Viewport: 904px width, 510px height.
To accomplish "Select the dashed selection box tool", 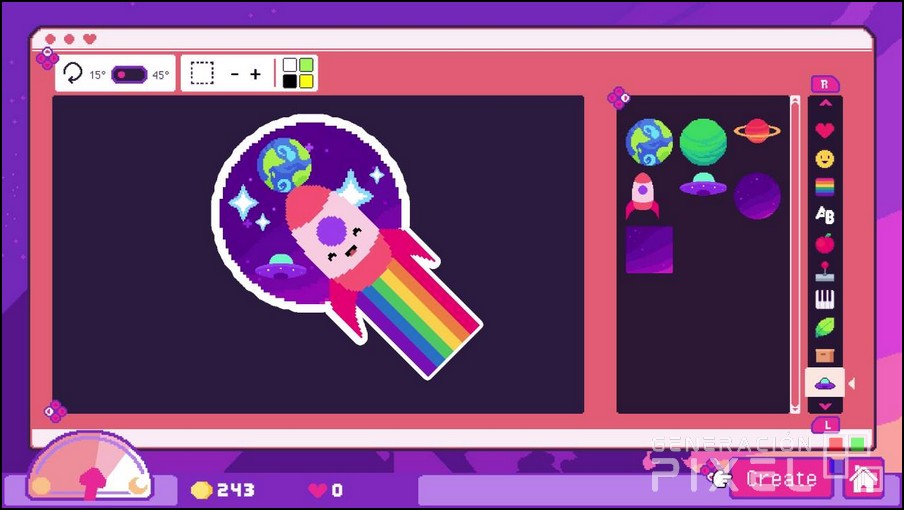I will 202,73.
